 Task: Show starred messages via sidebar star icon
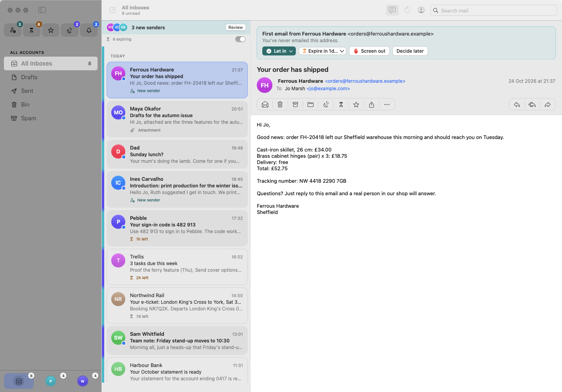click(51, 30)
